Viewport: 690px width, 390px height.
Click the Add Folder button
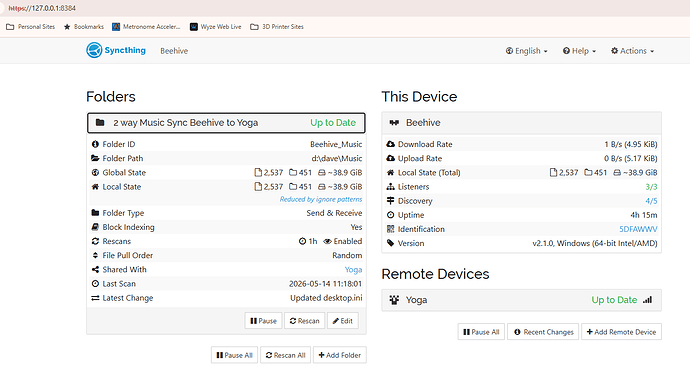click(x=340, y=355)
